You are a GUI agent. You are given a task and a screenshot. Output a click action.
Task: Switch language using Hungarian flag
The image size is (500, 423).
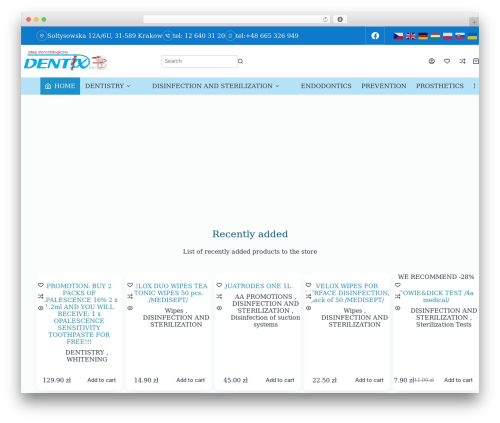pyautogui.click(x=435, y=36)
